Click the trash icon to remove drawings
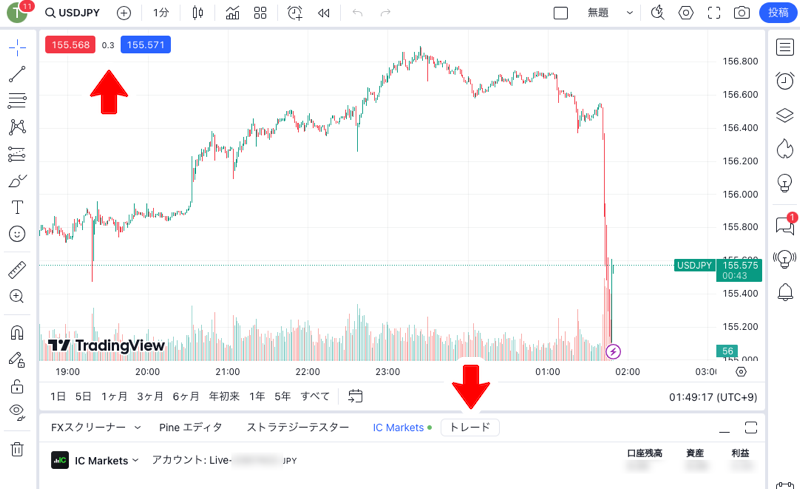 [17, 449]
